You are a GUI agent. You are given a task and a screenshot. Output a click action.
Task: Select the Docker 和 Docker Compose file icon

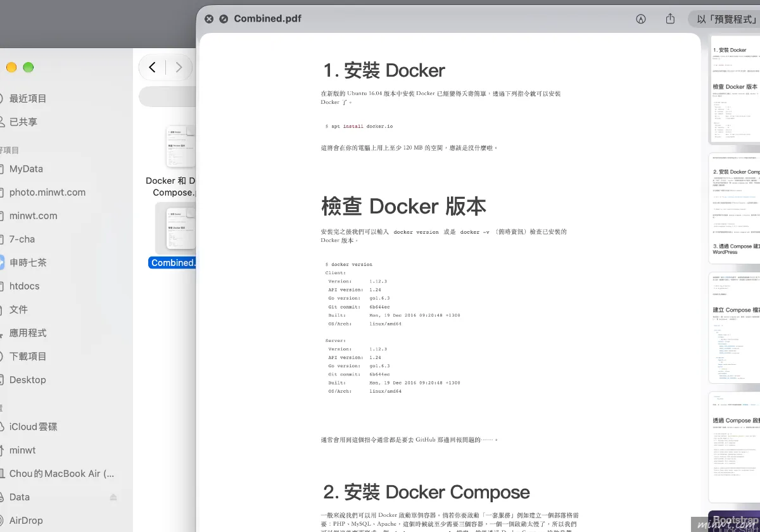point(180,147)
